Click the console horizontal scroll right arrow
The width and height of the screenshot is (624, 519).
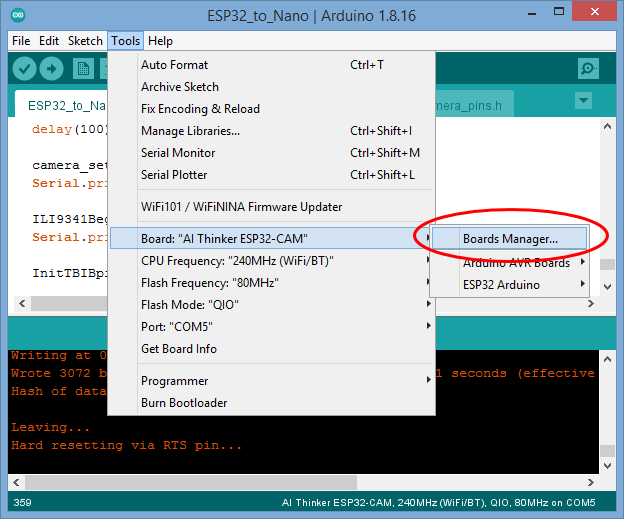tap(591, 482)
